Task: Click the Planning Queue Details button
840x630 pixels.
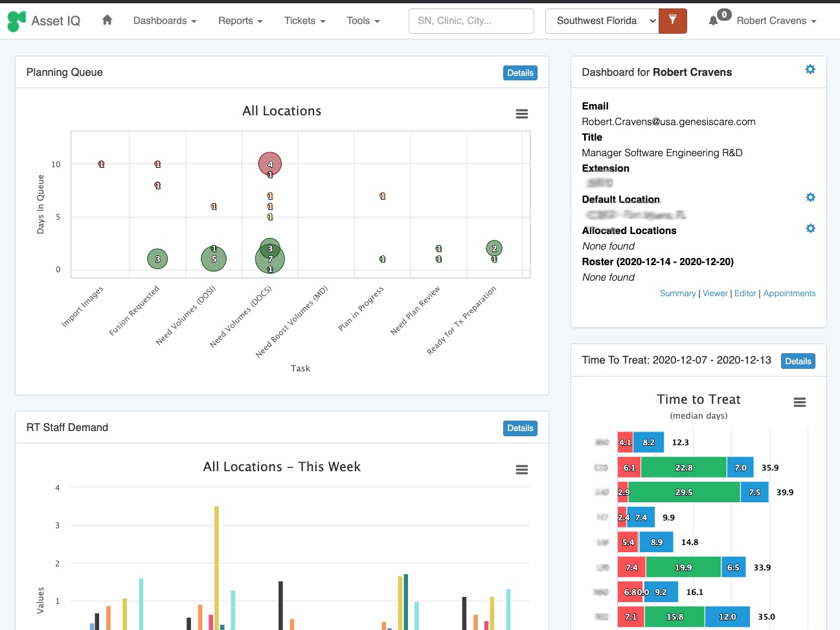Action: click(520, 73)
